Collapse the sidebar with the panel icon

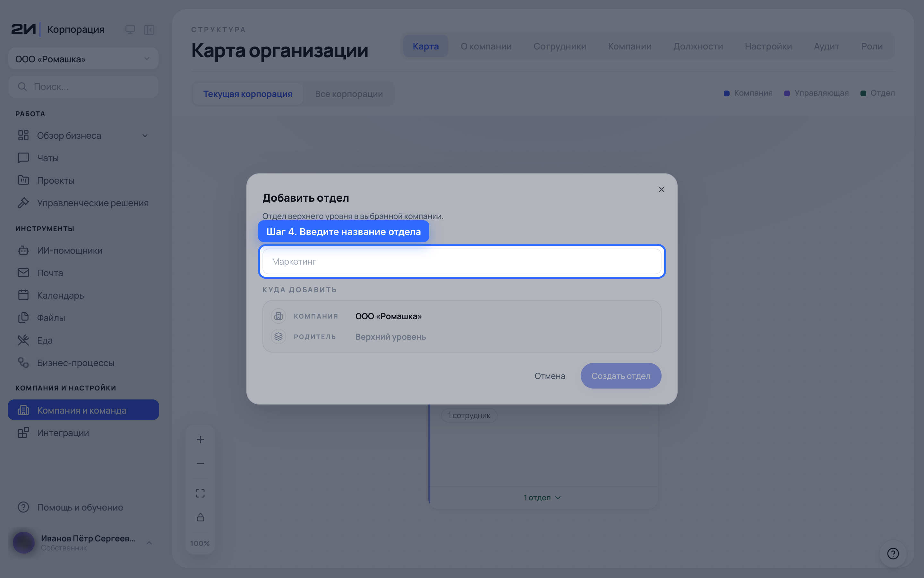(x=149, y=30)
